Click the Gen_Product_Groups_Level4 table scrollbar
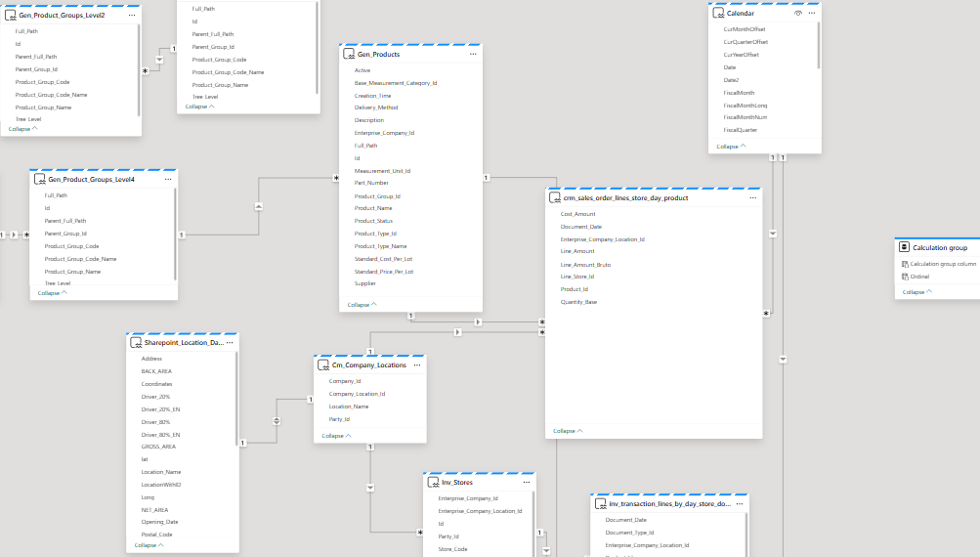 (x=176, y=235)
